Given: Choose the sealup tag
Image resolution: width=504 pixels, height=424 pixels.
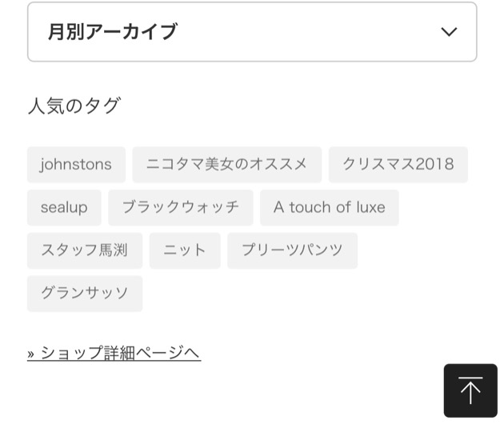Looking at the screenshot, I should point(64,208).
